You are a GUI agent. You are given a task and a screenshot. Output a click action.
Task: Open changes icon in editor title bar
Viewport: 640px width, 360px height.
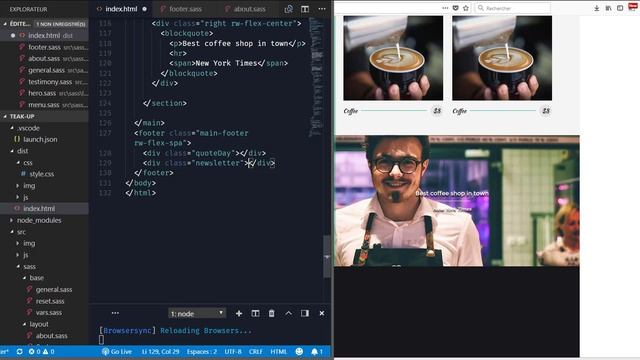tap(289, 9)
